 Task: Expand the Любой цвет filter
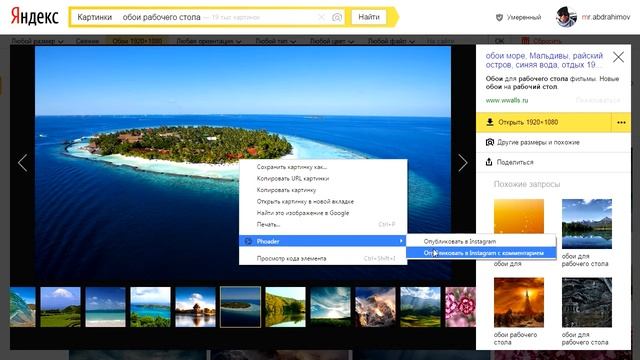tap(332, 41)
